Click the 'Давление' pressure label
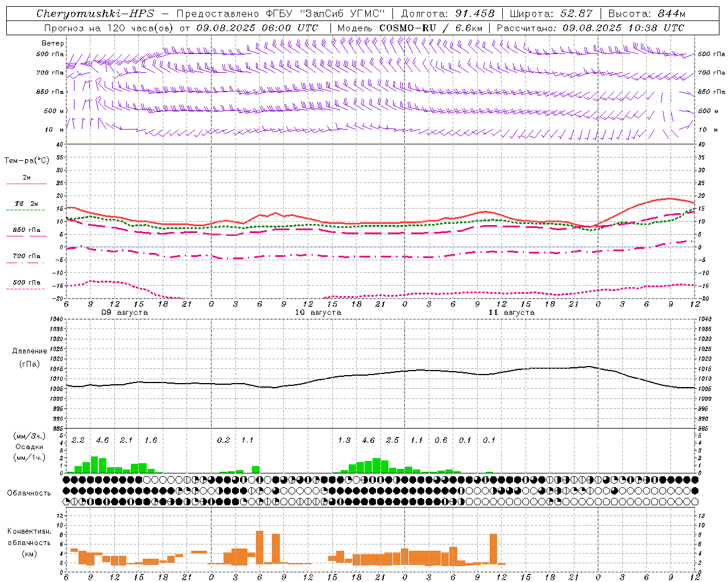 point(30,351)
